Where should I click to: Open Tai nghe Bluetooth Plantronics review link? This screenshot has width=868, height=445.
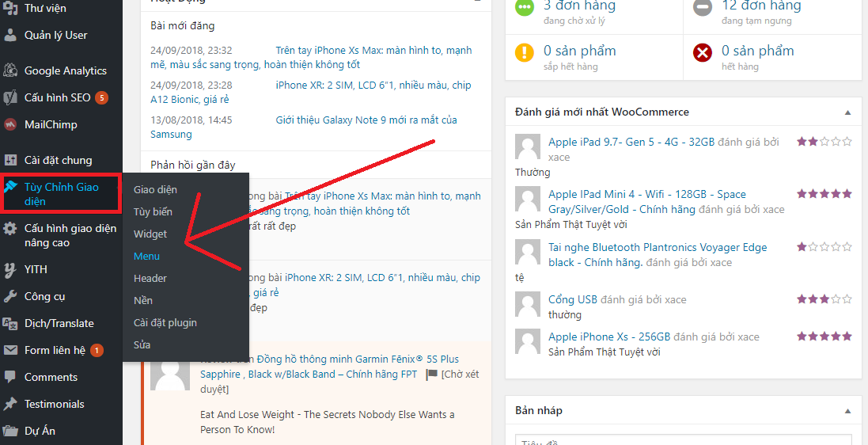point(658,255)
